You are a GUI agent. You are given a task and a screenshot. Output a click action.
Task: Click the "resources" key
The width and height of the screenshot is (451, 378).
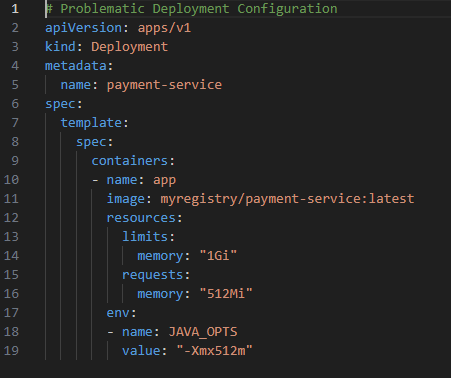[141, 218]
